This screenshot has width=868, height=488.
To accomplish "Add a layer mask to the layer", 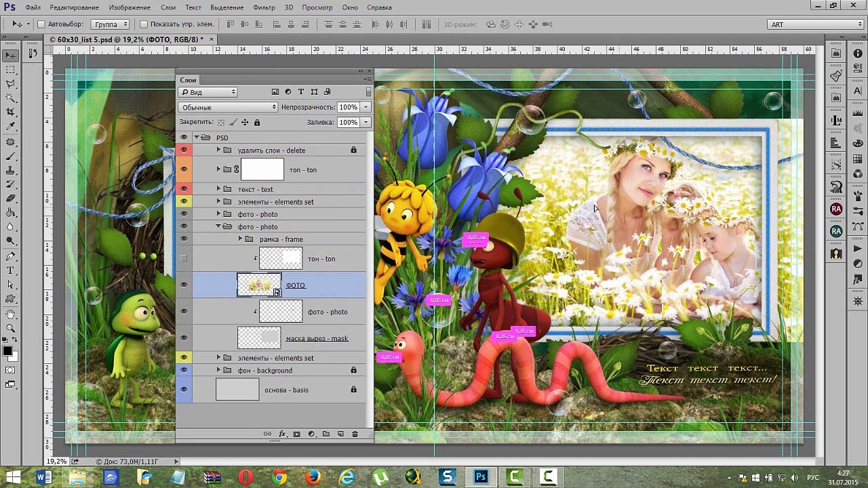I will pyautogui.click(x=297, y=434).
